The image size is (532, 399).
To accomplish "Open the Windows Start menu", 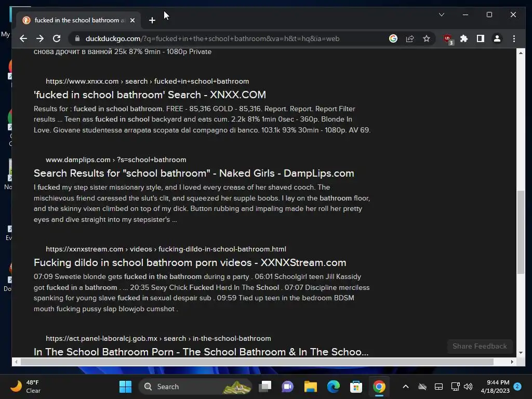I will click(x=125, y=387).
